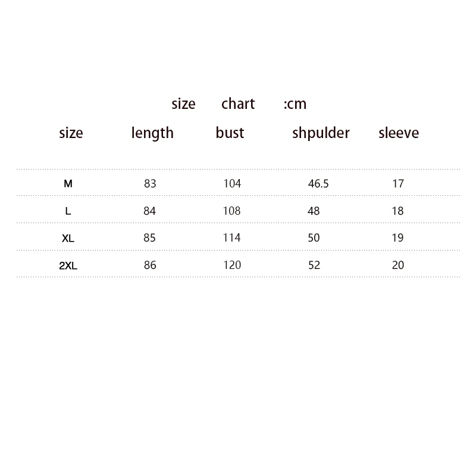The image size is (476, 476).
Task: Click the 2XL shoulder value 52
Action: tap(314, 265)
